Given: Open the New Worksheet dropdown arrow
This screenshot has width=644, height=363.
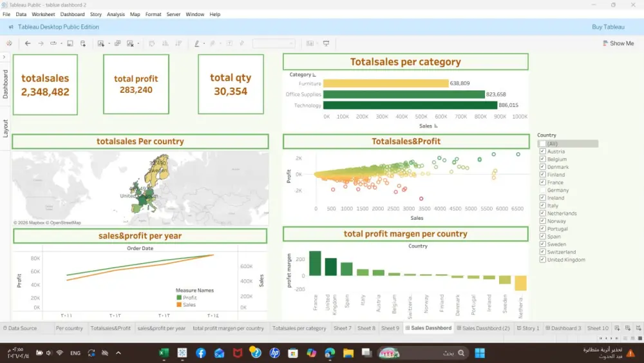Looking at the screenshot, I should coord(109,44).
